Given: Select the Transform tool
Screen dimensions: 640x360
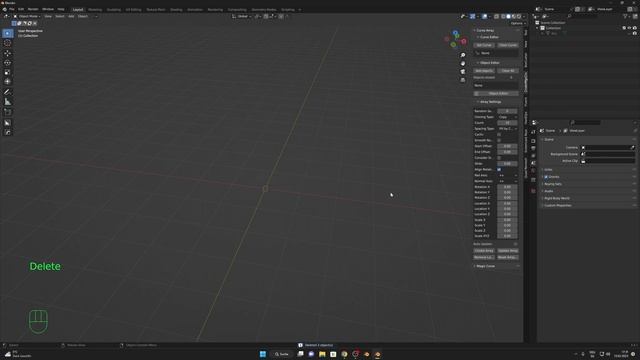Looking at the screenshot, I should coord(7,82).
